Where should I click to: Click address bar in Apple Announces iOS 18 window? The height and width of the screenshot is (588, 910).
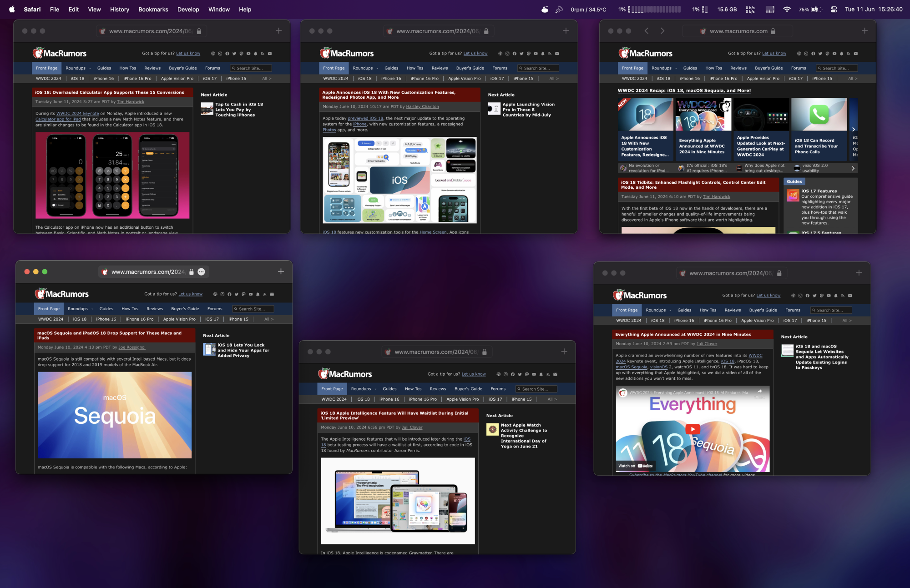point(439,31)
